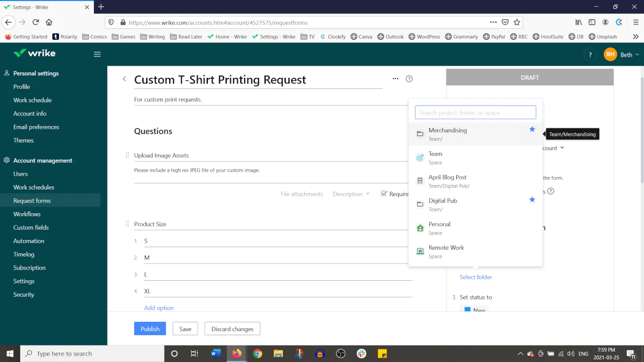644x362 pixels.
Task: Bookmark this page with the star icon
Action: [x=517, y=22]
